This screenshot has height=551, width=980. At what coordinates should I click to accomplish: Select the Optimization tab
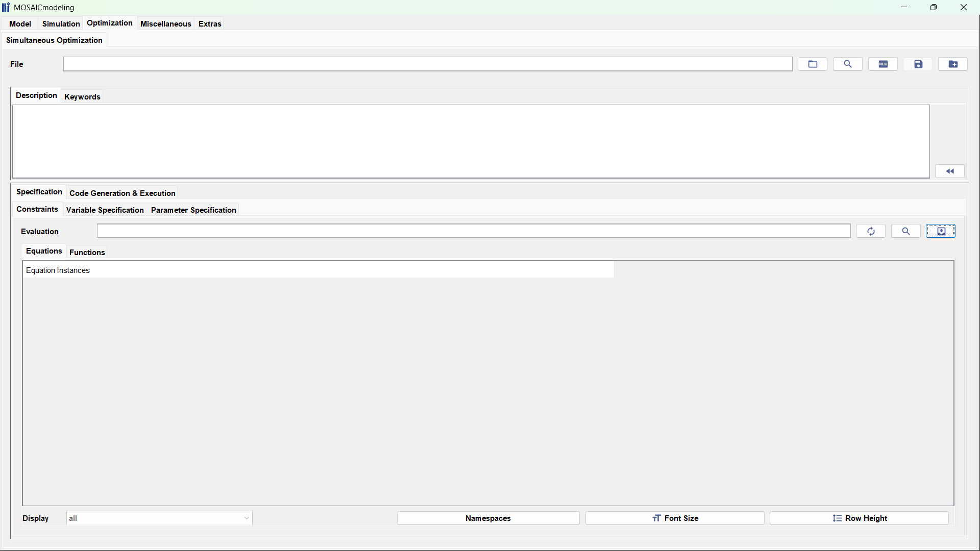(x=110, y=23)
